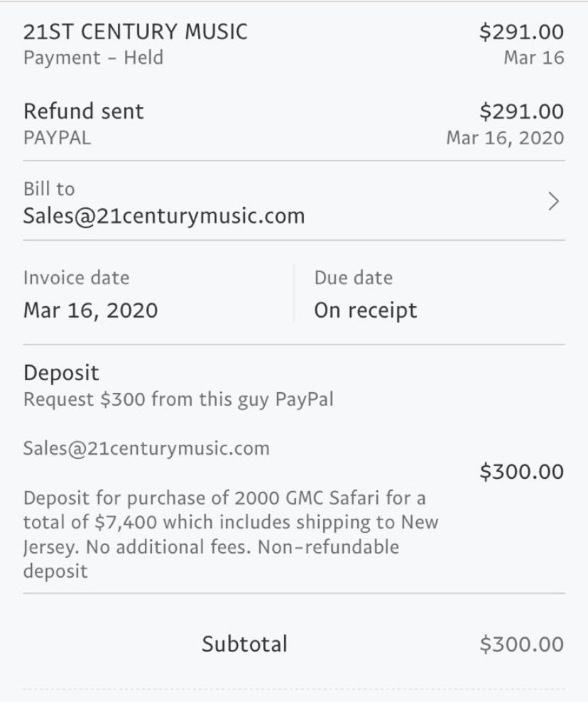The width and height of the screenshot is (588, 702).
Task: Open the 21ST CENTURY MUSIC payment entry
Action: 293,44
